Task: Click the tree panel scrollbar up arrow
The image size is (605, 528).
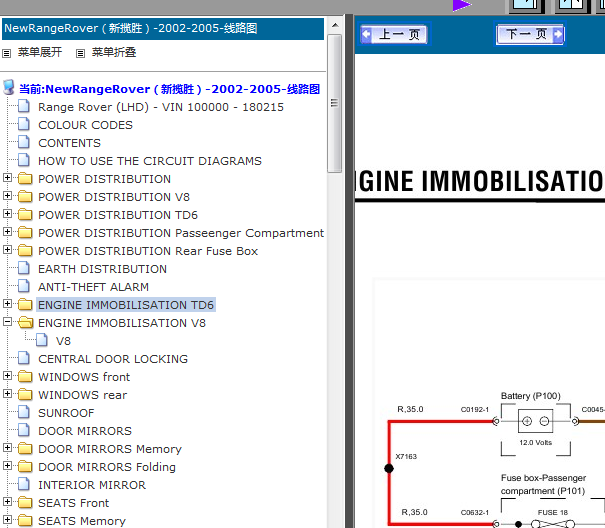Action: [335, 25]
